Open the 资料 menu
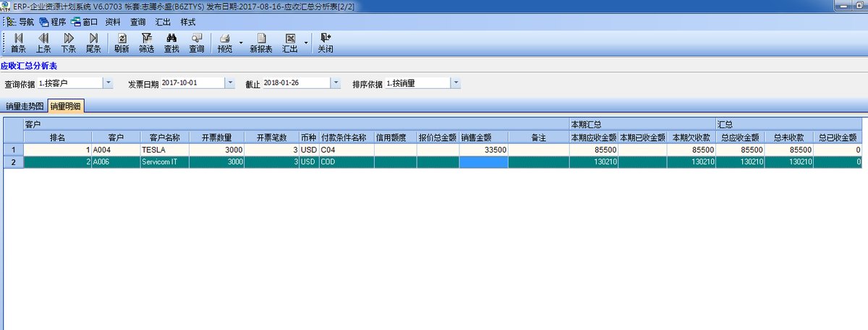 pyautogui.click(x=113, y=22)
